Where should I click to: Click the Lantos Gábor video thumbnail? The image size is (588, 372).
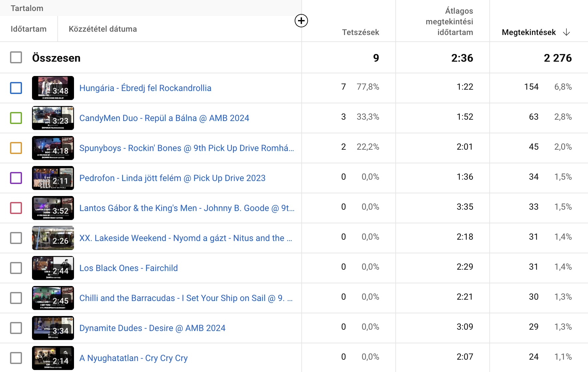[53, 208]
